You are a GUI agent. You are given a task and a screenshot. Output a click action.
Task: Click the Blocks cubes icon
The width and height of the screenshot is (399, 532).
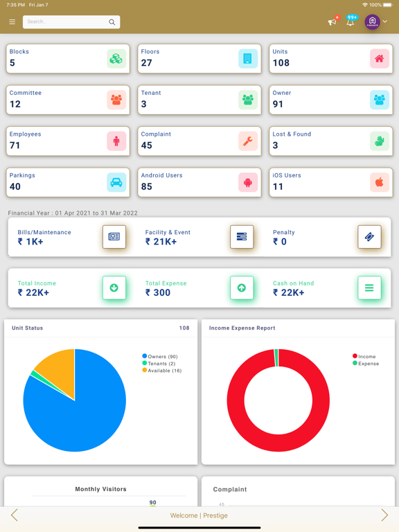[116, 59]
